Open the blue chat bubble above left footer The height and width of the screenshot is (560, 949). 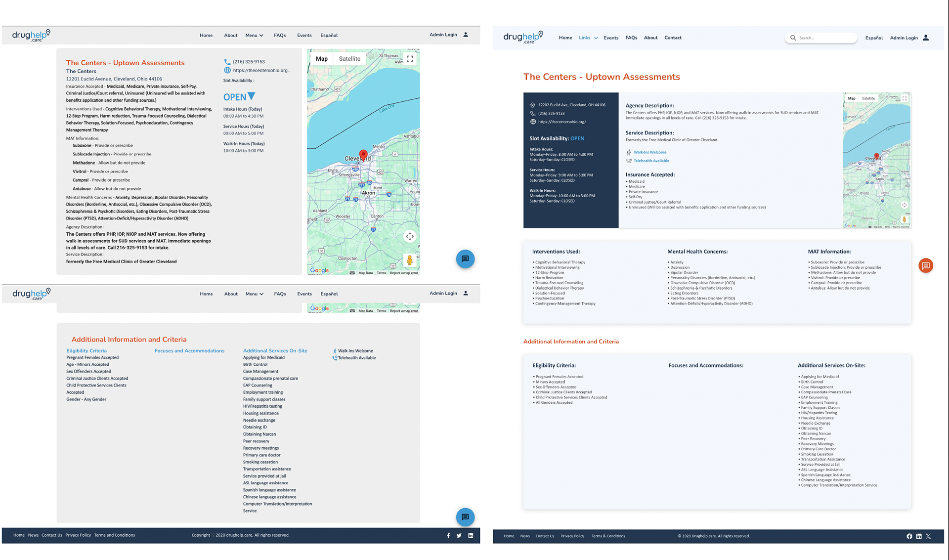(465, 517)
